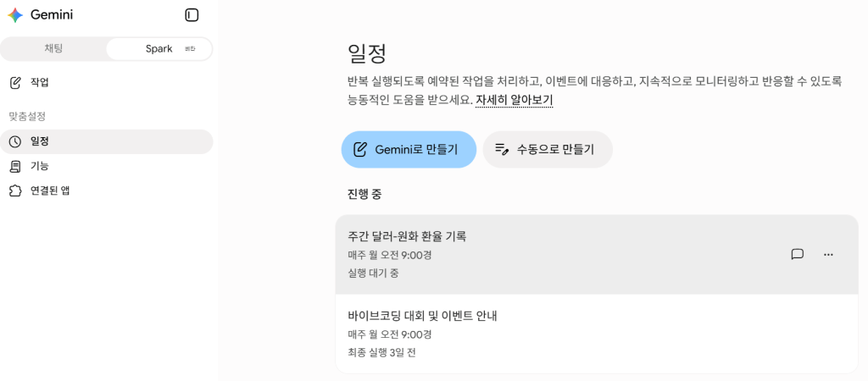
Task: Click the puzzle icon beside 연결된 앱
Action: coord(15,191)
